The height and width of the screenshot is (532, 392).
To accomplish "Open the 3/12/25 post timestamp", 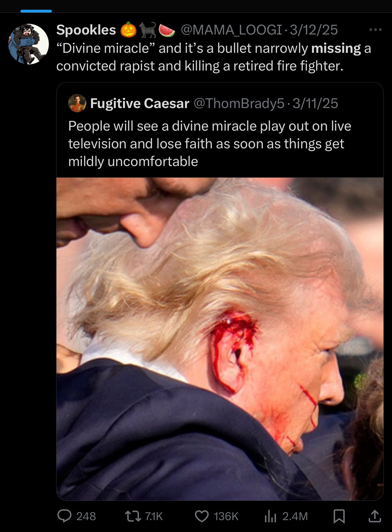I will (x=314, y=30).
